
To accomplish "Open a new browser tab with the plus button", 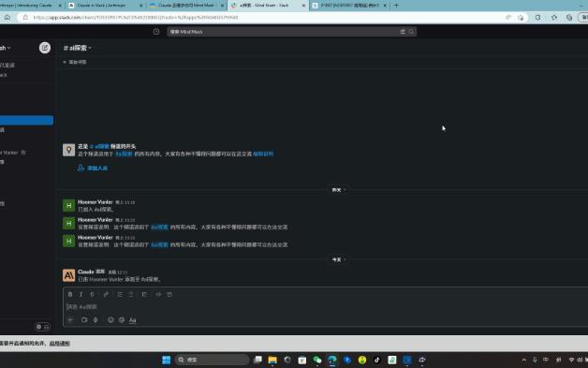I will point(396,6).
